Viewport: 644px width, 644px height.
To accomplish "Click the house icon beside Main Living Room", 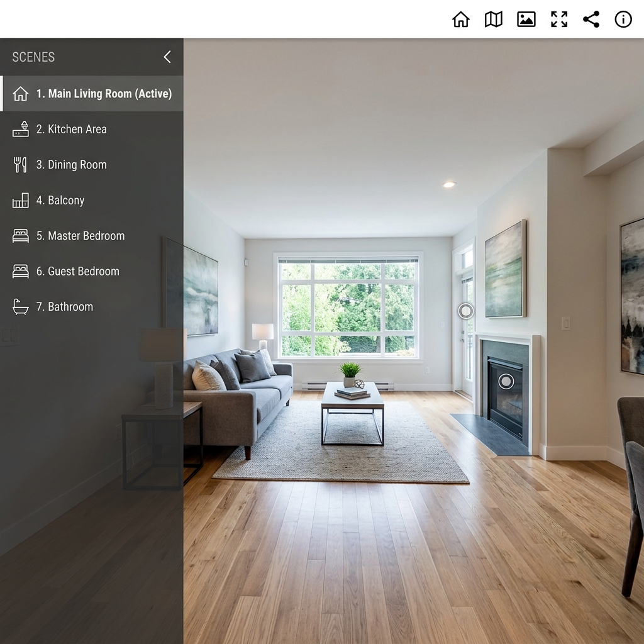I will tap(21, 94).
